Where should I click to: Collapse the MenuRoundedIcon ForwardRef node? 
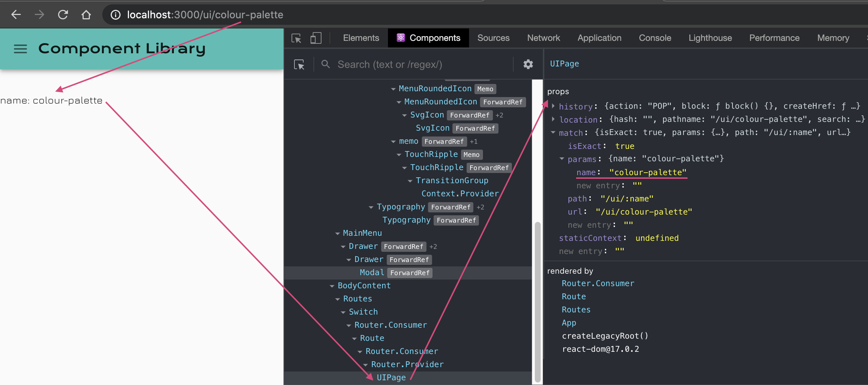[x=399, y=102]
